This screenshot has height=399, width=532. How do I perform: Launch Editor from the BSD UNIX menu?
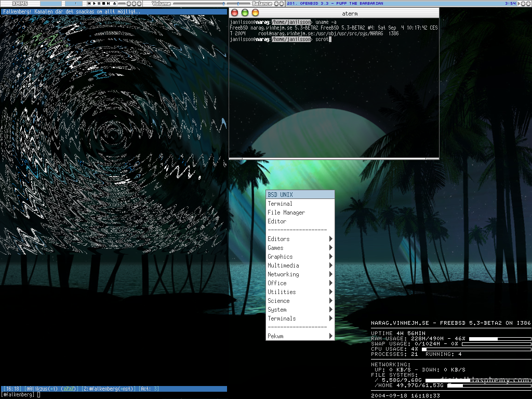point(277,221)
